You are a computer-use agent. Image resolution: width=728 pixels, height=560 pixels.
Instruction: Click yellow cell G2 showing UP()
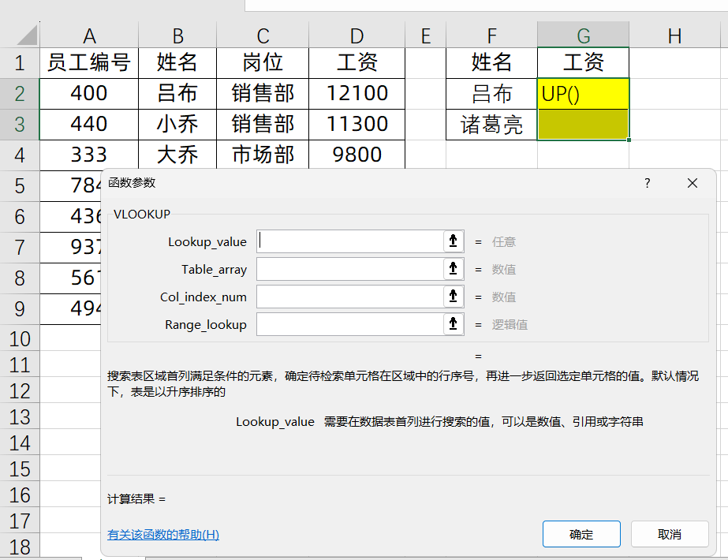point(583,94)
